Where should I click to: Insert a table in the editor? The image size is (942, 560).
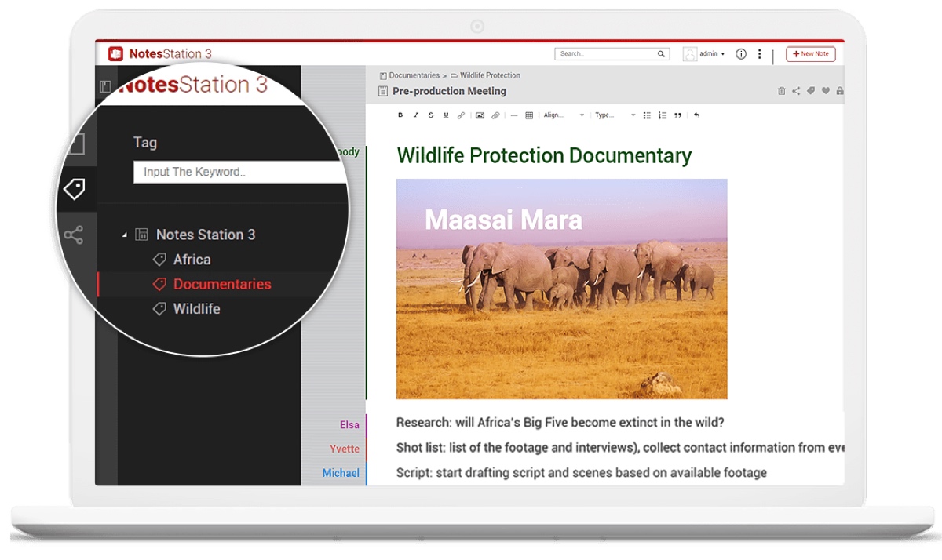tap(529, 115)
